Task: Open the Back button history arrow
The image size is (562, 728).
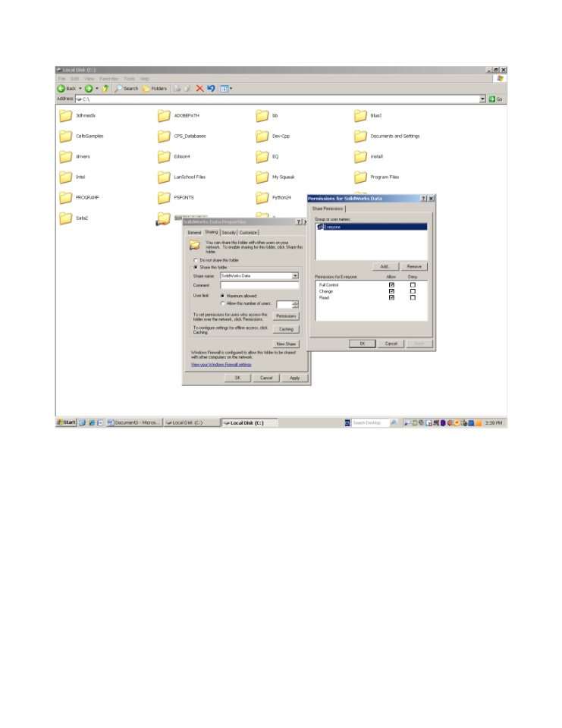Action: (x=80, y=88)
